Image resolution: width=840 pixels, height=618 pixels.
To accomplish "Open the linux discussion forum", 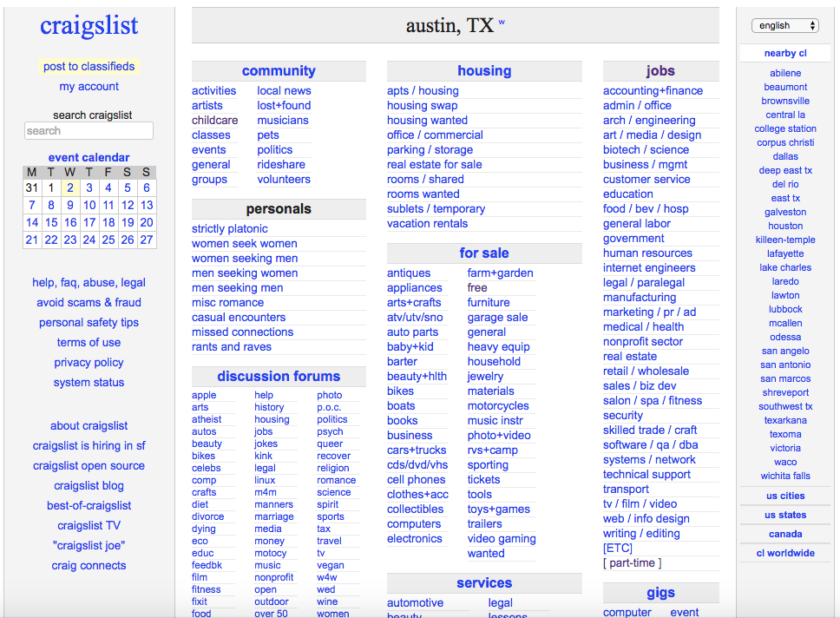I will pos(265,480).
